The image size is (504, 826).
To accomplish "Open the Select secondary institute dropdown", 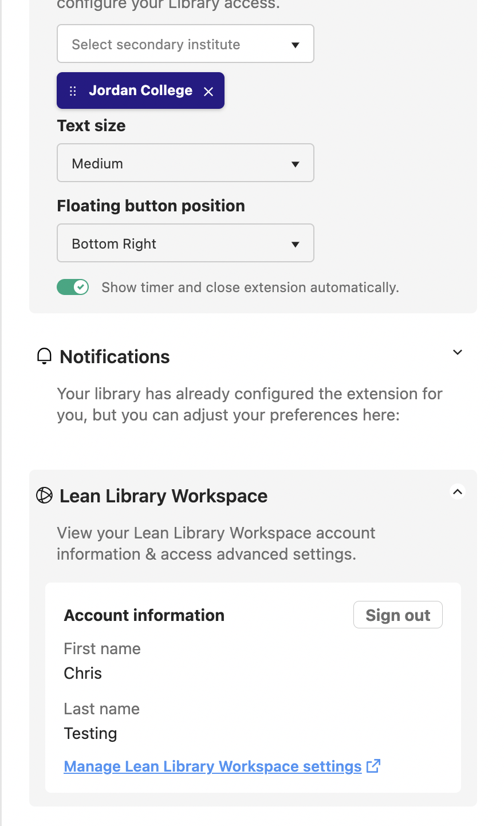I will pos(185,44).
